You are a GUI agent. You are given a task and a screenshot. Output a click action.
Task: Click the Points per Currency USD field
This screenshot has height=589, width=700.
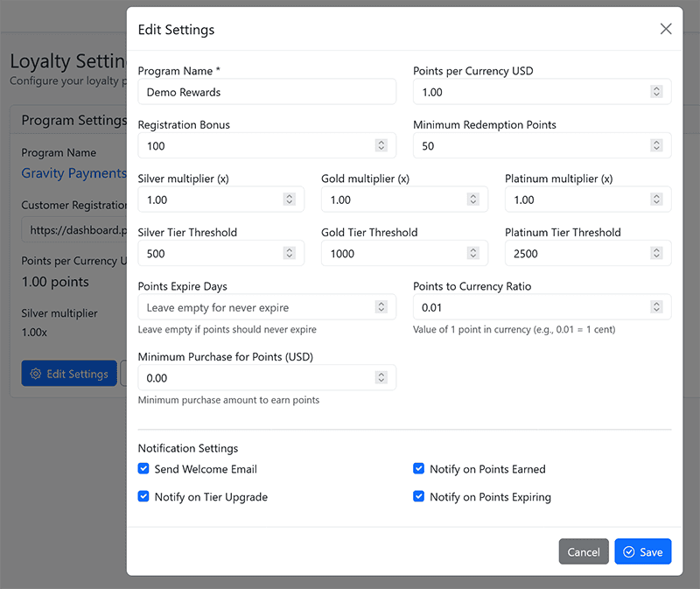[542, 92]
